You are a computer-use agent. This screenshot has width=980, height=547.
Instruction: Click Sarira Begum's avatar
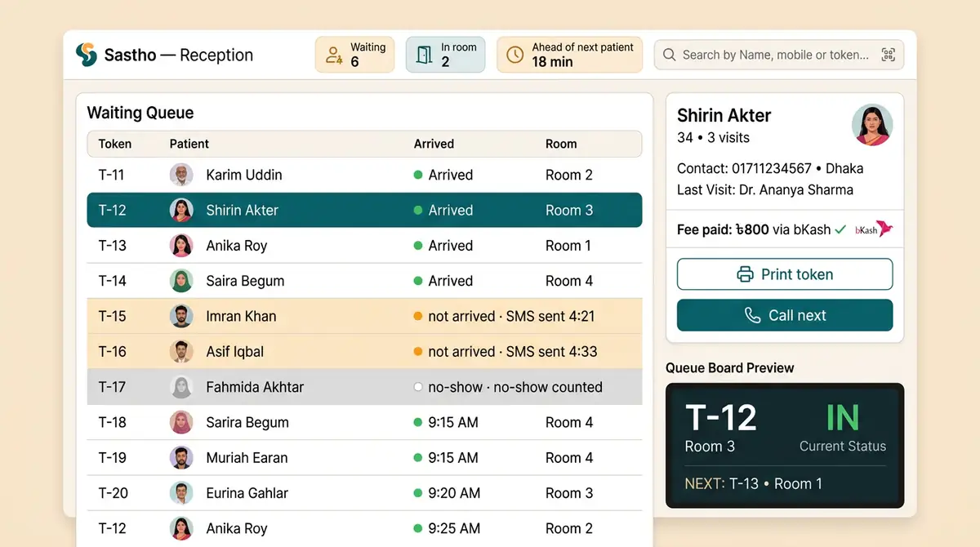tap(181, 422)
